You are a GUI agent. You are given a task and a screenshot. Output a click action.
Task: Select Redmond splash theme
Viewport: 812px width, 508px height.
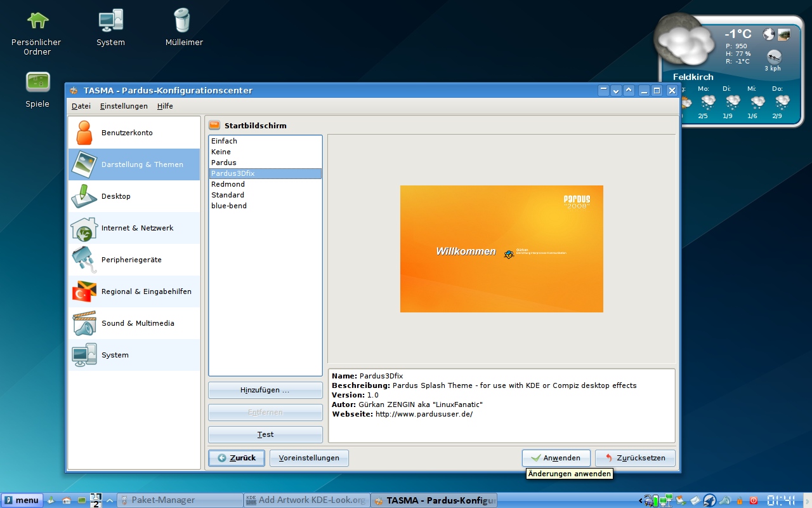tap(265, 184)
